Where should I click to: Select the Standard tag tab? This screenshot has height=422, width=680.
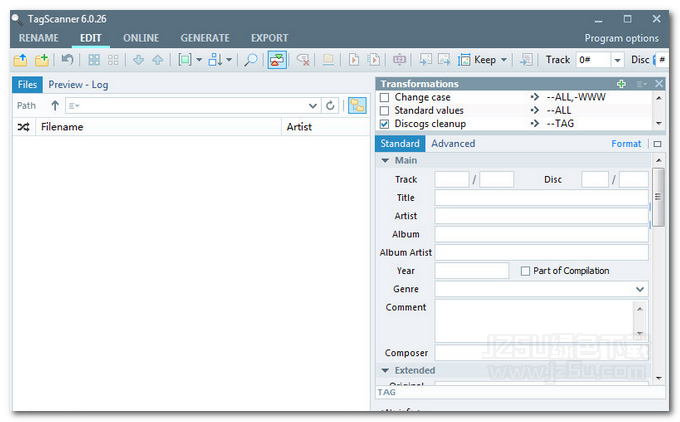[400, 144]
